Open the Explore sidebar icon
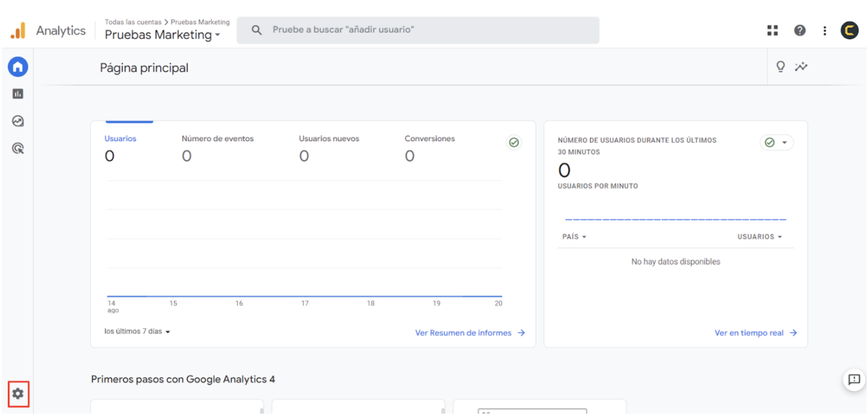This screenshot has height=416, width=868. (x=18, y=121)
